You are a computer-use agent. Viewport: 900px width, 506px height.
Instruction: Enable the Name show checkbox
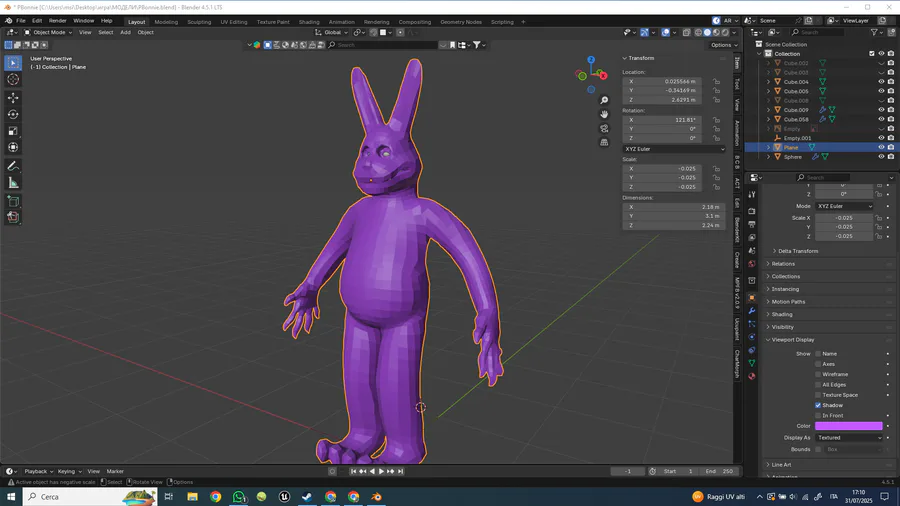coord(818,354)
